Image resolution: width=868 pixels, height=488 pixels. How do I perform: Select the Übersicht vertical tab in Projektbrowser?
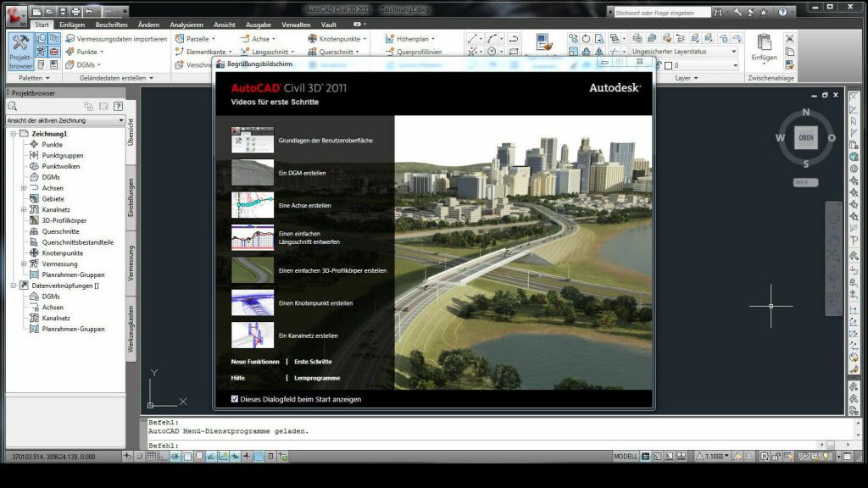tap(131, 132)
